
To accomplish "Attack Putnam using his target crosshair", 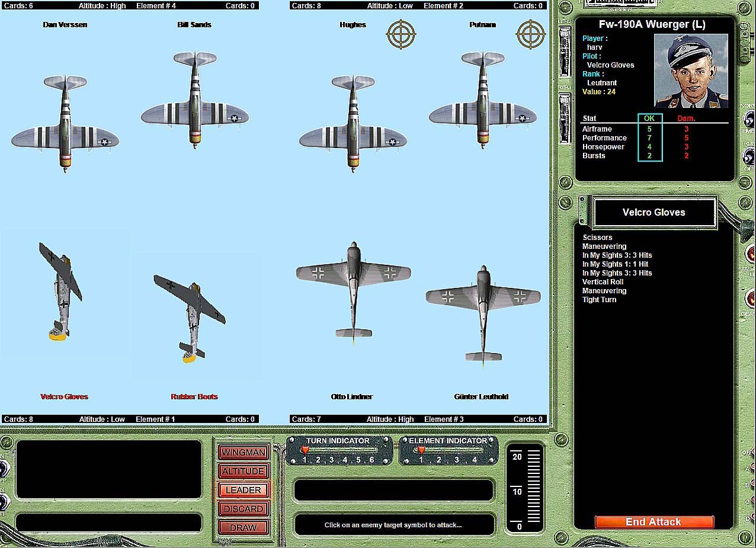I will tap(531, 34).
